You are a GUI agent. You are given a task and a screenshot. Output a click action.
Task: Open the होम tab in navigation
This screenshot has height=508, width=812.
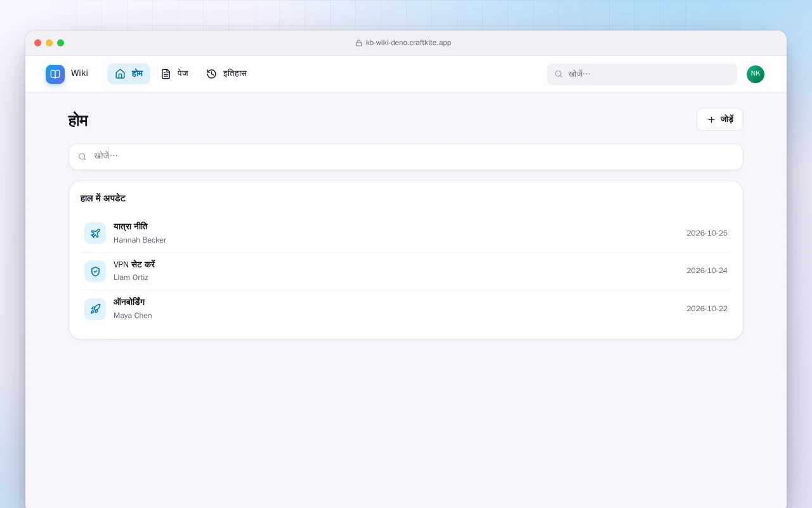coord(129,74)
